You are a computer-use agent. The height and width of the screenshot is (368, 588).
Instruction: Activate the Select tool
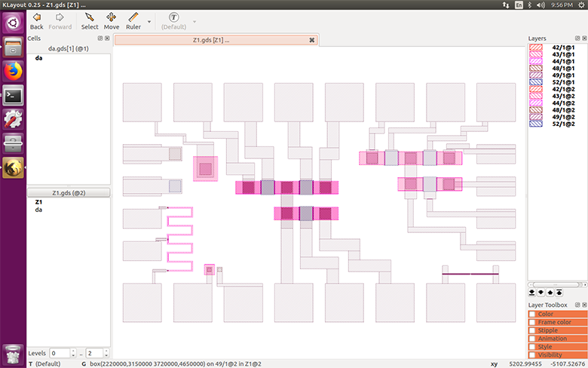click(x=90, y=21)
